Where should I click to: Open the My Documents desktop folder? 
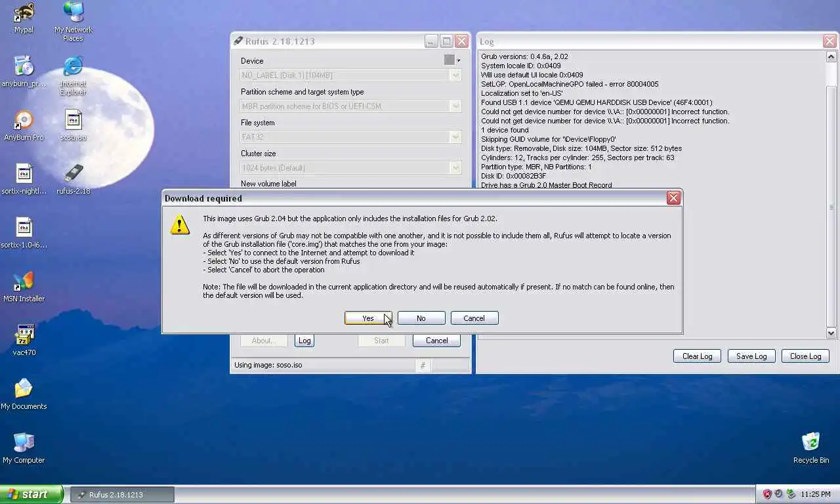coord(24,394)
